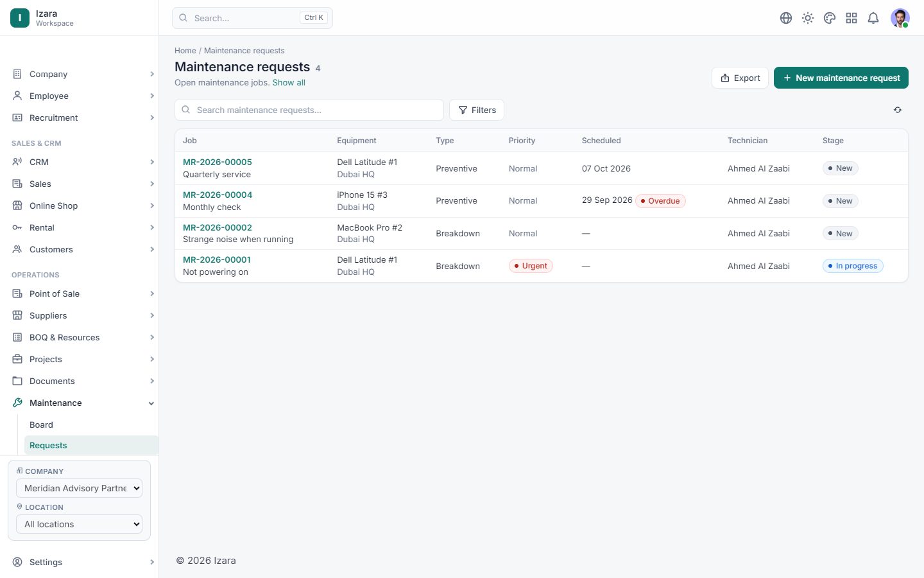924x578 pixels.
Task: Click the Izara workspace logo
Action: point(20,18)
